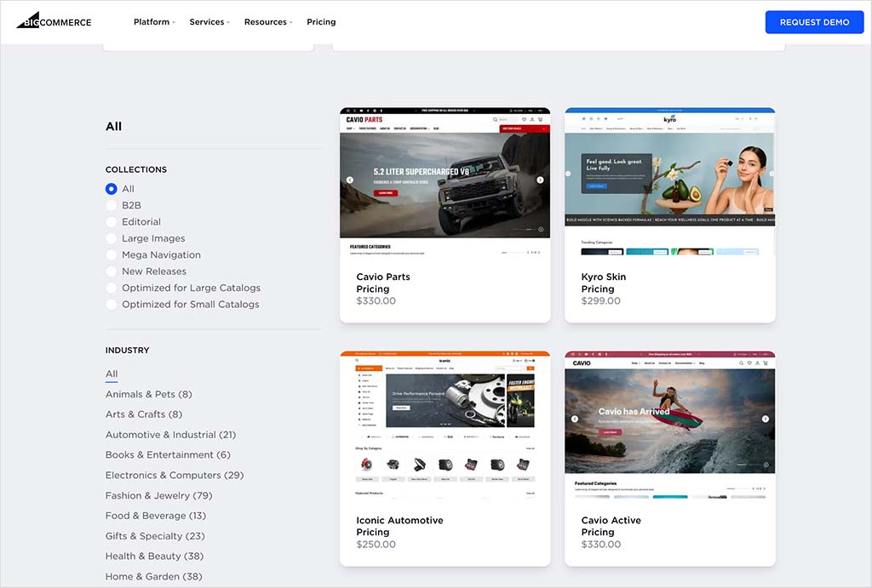
Task: Click the Iconic Automotive theme title
Action: coord(400,520)
